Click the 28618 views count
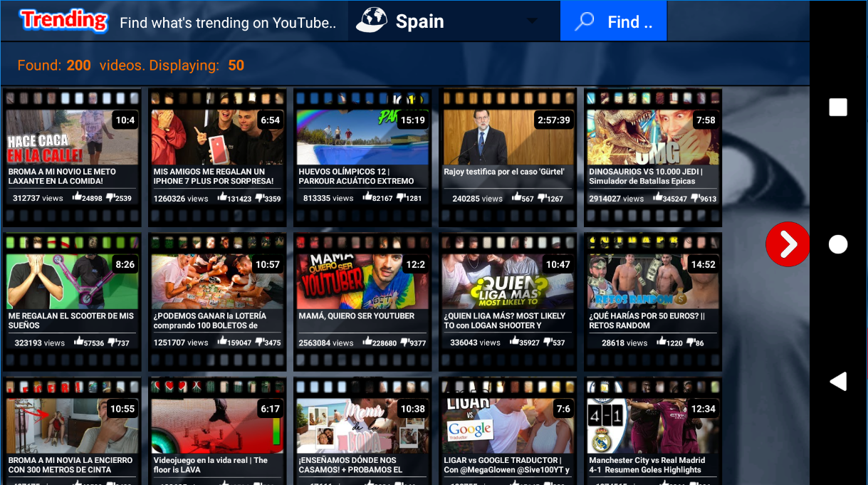Image resolution: width=868 pixels, height=485 pixels. [x=624, y=343]
